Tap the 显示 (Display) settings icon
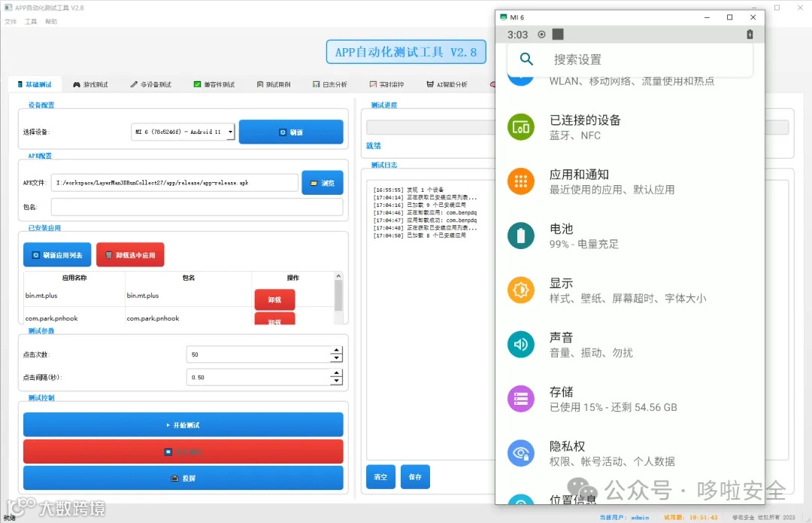Image resolution: width=812 pixels, height=523 pixels. [x=521, y=290]
